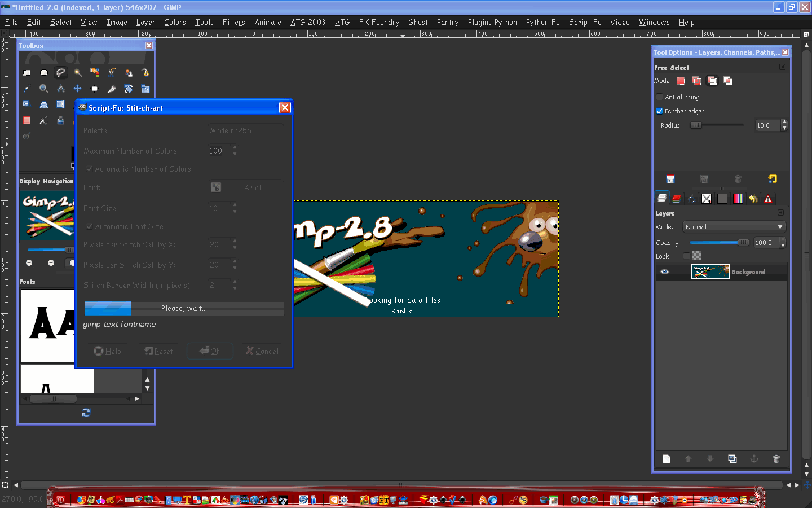Select the Move tool
The image size is (812, 508).
click(x=78, y=89)
